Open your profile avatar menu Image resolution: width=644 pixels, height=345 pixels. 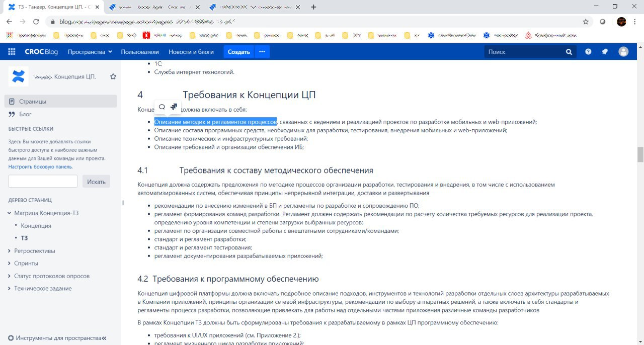tap(623, 51)
